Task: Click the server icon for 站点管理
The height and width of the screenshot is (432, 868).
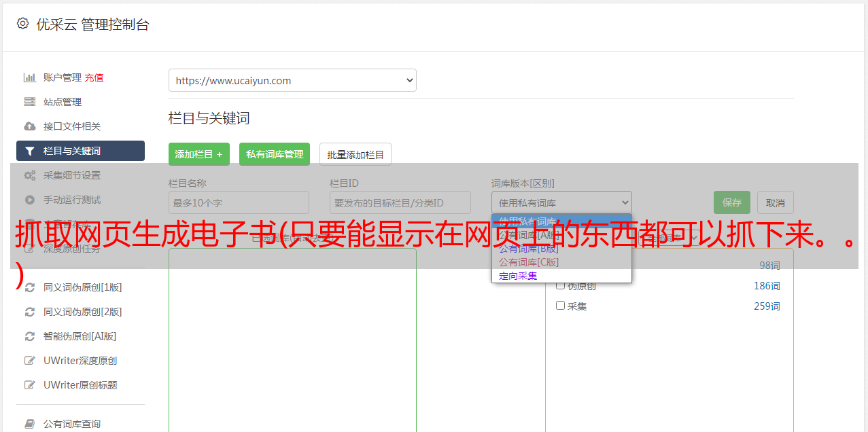Action: (30, 102)
